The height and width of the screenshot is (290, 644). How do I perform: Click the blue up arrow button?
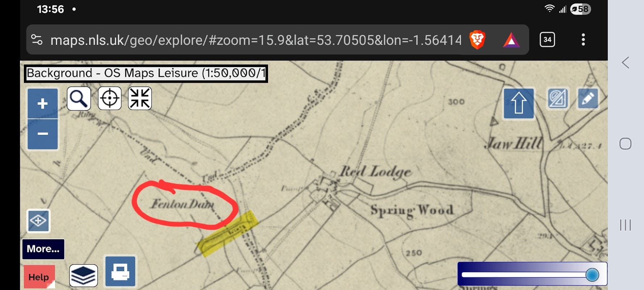pyautogui.click(x=519, y=103)
